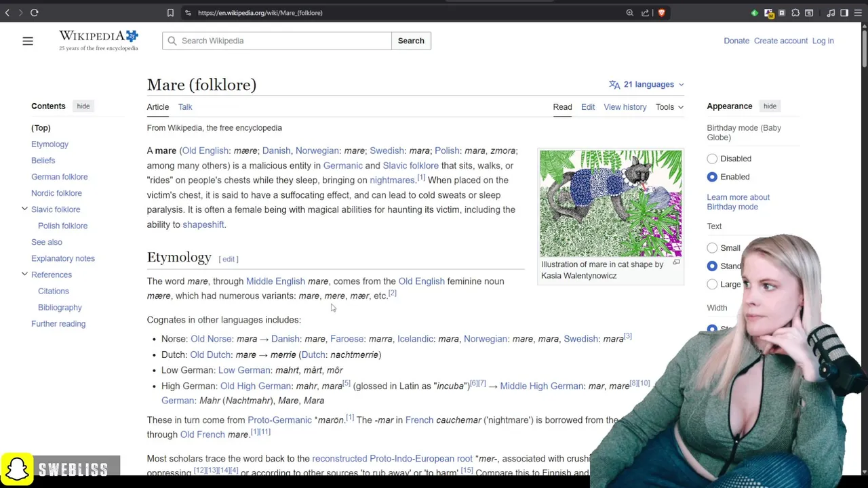
Task: Click the Donate link
Action: (x=736, y=41)
